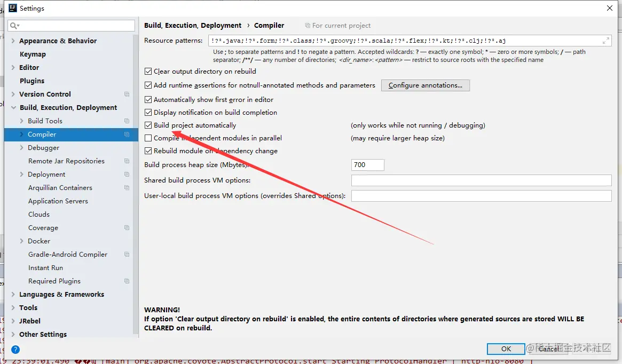Expand the Editor section arrow

point(13,67)
